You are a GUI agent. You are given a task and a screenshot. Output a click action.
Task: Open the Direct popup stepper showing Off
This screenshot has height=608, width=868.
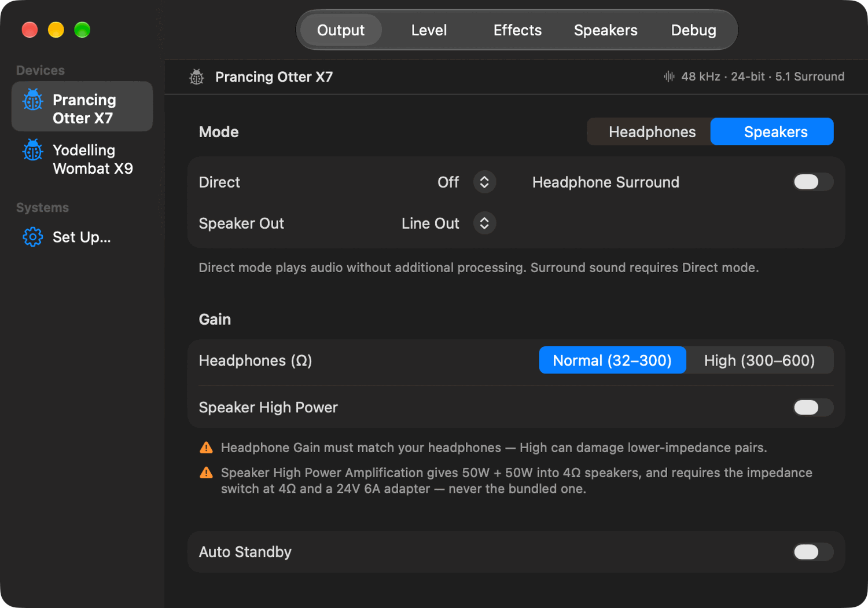[484, 182]
